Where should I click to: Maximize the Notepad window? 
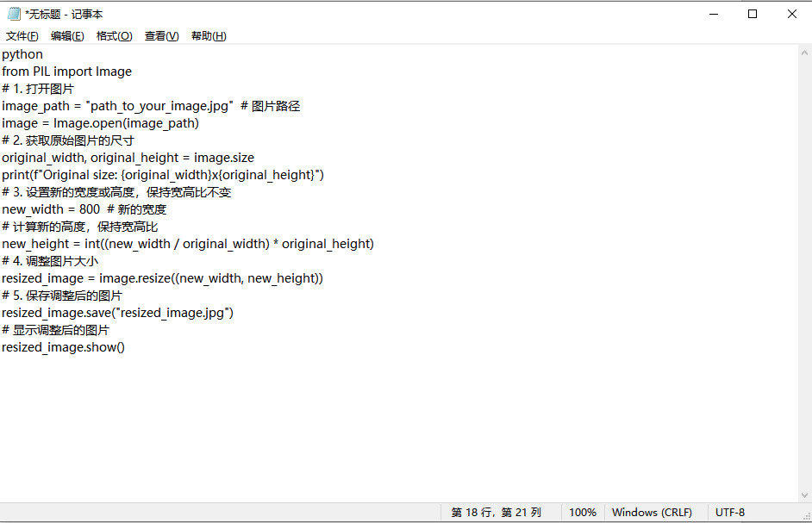753,14
